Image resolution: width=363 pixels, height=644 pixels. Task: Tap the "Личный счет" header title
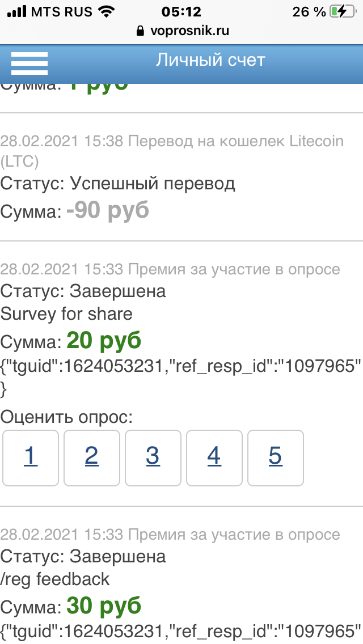210,60
